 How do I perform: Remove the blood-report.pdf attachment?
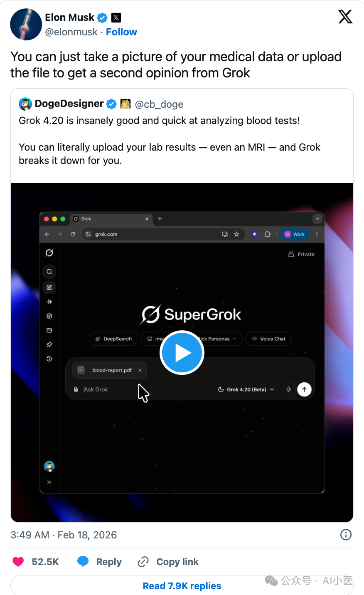pos(140,370)
